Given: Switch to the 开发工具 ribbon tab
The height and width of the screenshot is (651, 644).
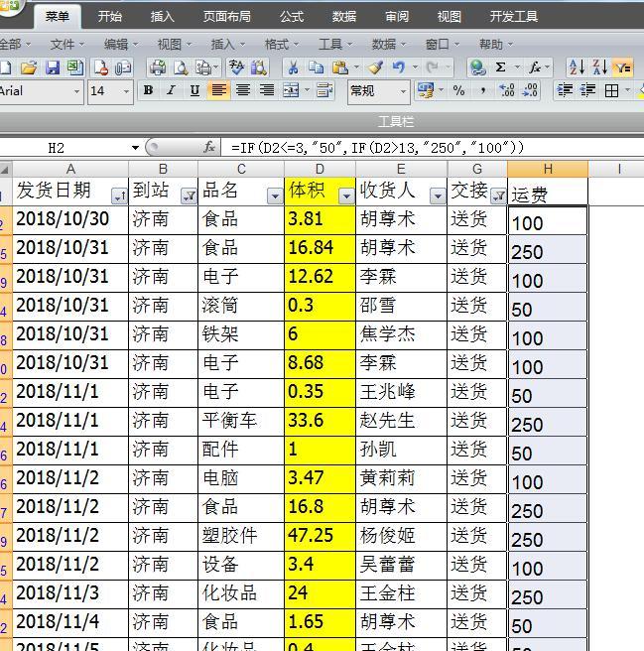Looking at the screenshot, I should click(514, 16).
